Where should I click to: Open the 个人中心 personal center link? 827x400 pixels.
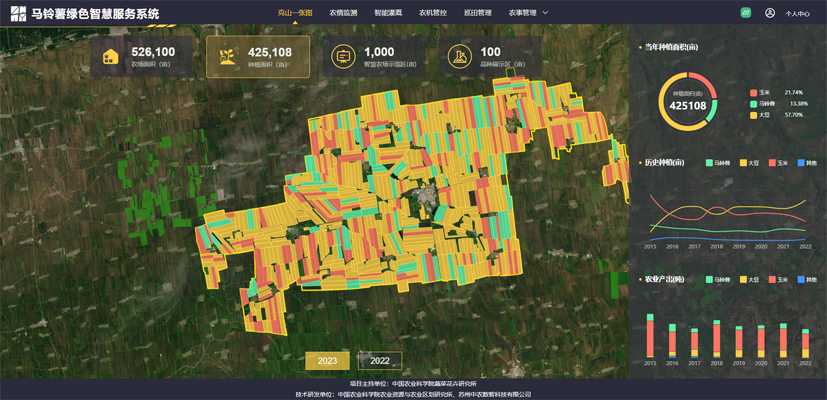click(797, 14)
